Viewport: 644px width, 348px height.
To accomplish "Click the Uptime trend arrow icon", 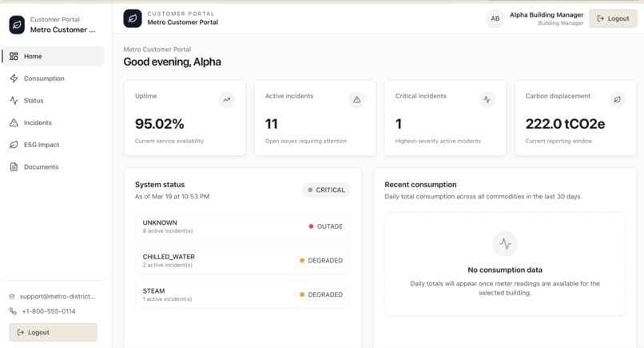I will 226,99.
